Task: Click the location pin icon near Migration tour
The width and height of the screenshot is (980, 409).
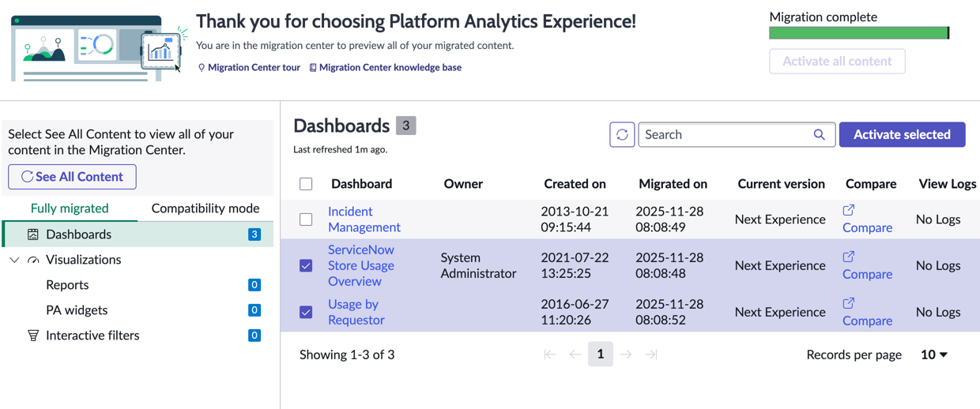Action: [x=202, y=68]
